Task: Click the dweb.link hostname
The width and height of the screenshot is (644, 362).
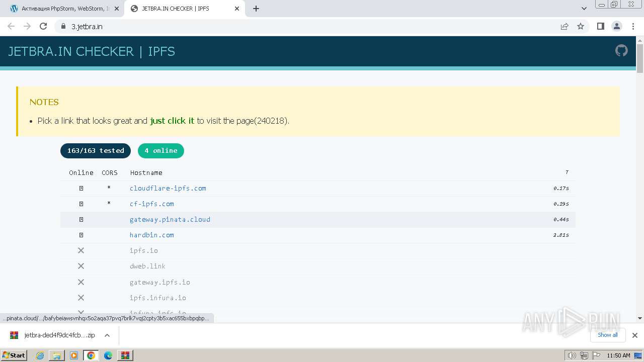Action: [x=147, y=266]
